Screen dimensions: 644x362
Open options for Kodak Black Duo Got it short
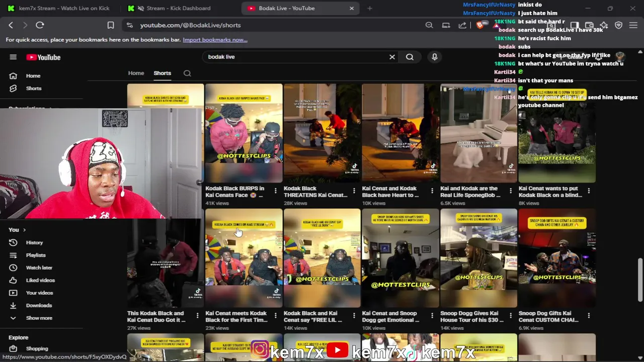pos(197,315)
